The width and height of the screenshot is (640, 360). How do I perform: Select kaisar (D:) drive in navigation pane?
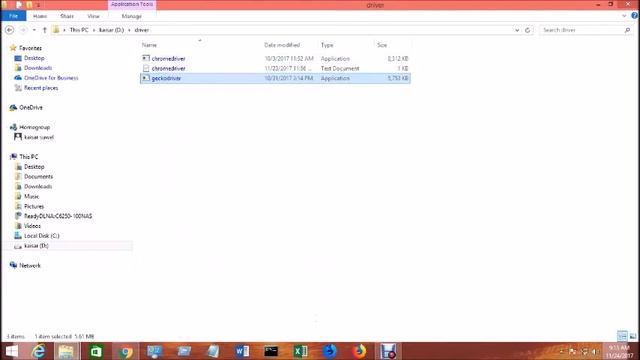click(x=36, y=246)
